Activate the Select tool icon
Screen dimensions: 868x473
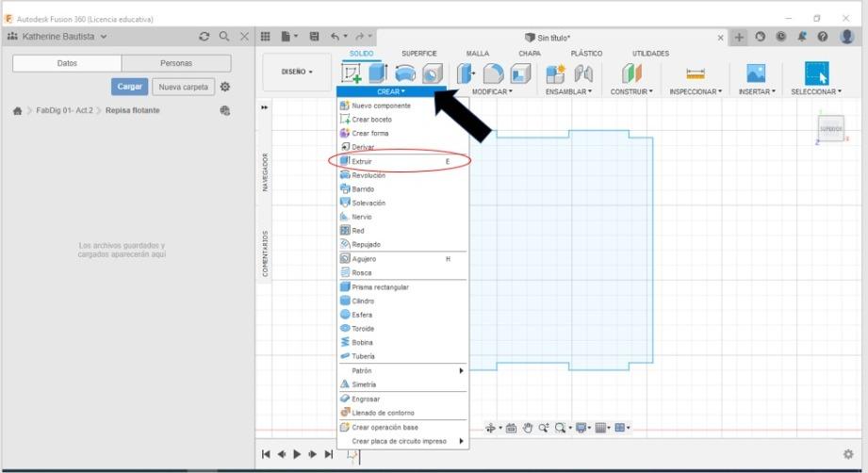816,73
